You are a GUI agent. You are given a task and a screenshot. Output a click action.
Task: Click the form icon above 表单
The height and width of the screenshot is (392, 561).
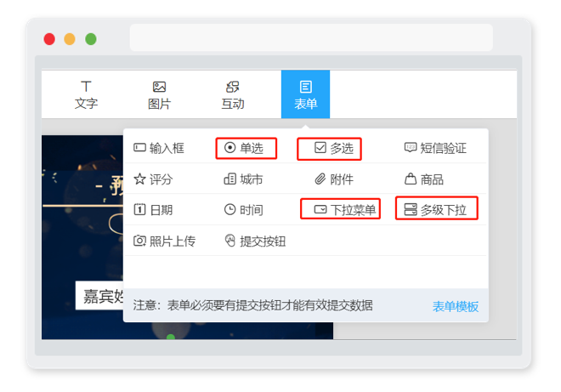[x=305, y=87]
